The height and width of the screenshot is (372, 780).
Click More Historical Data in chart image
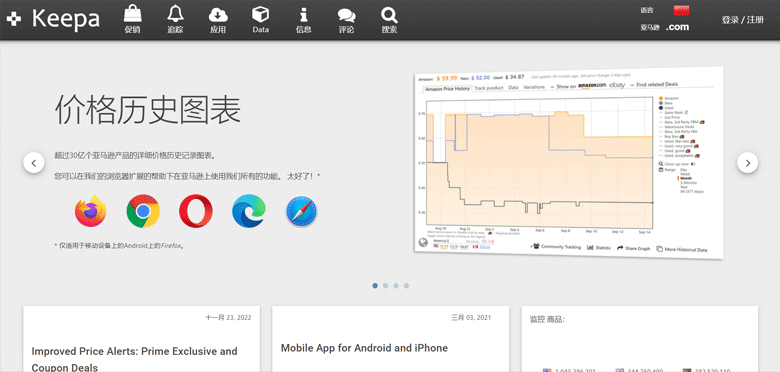[x=682, y=249]
